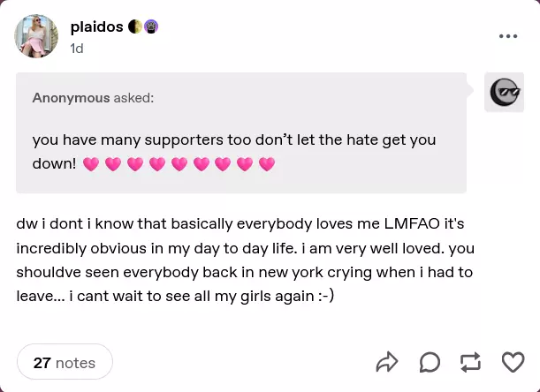
Task: Click the line ending with 'my girls again :-)'
Action: [x=175, y=297]
